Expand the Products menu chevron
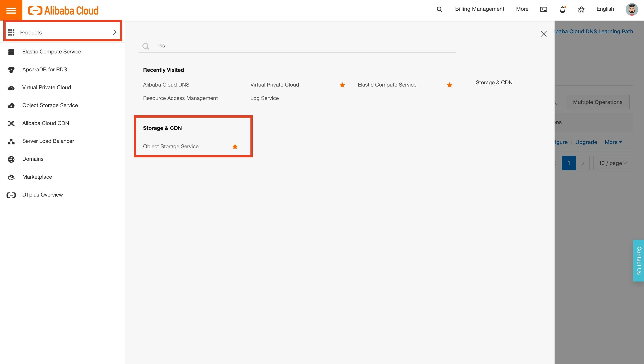This screenshot has width=644, height=364. (x=115, y=32)
